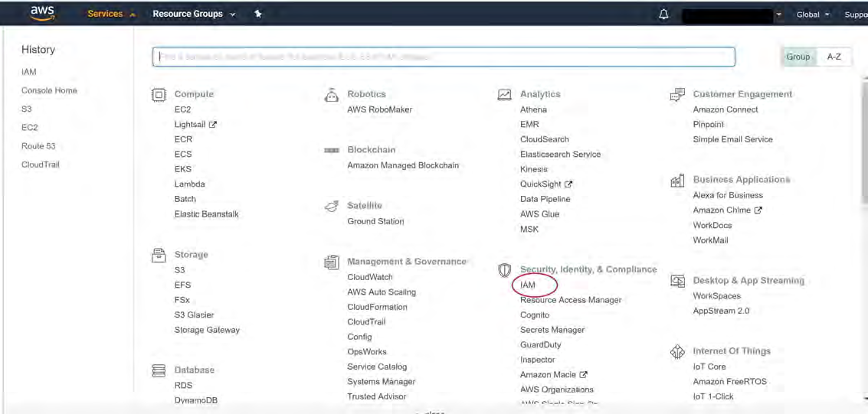Click the Security, Identity, & Compliance shield icon
Image resolution: width=868 pixels, height=414 pixels.
tap(504, 269)
